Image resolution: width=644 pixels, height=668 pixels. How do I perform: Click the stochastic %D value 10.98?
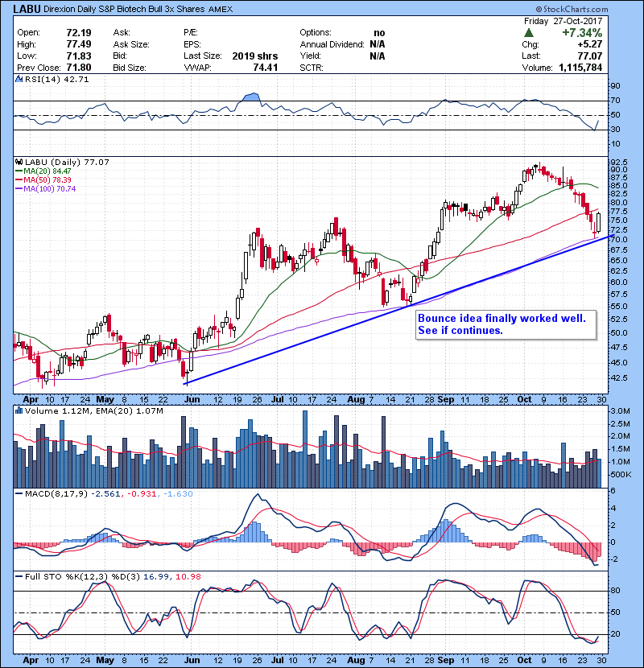coord(188,576)
